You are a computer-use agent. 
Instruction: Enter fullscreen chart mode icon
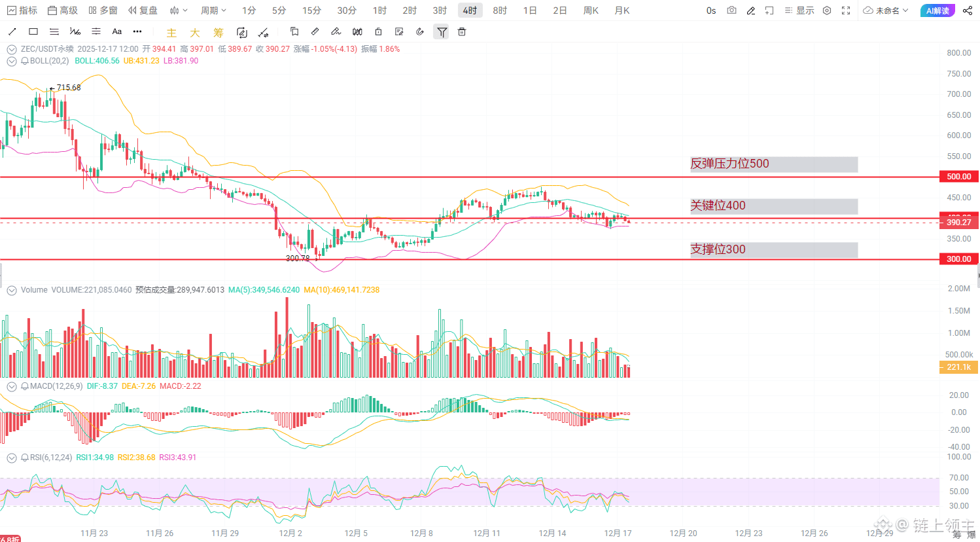point(846,10)
